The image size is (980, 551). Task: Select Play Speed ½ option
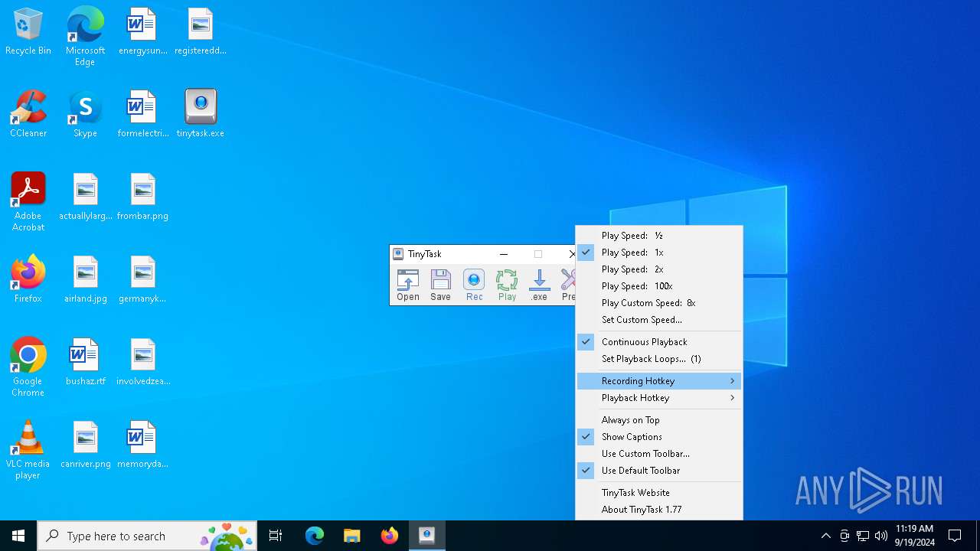click(659, 236)
